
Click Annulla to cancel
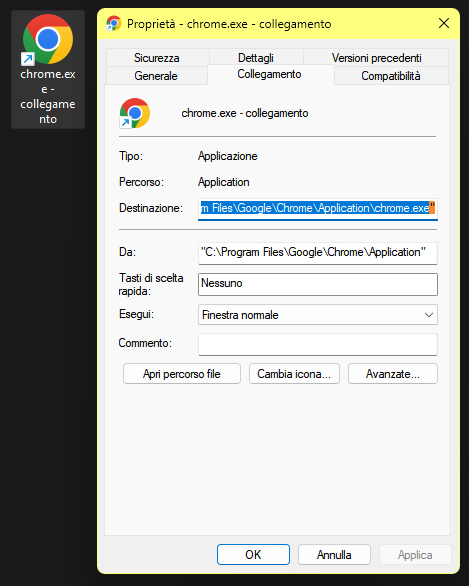[334, 555]
